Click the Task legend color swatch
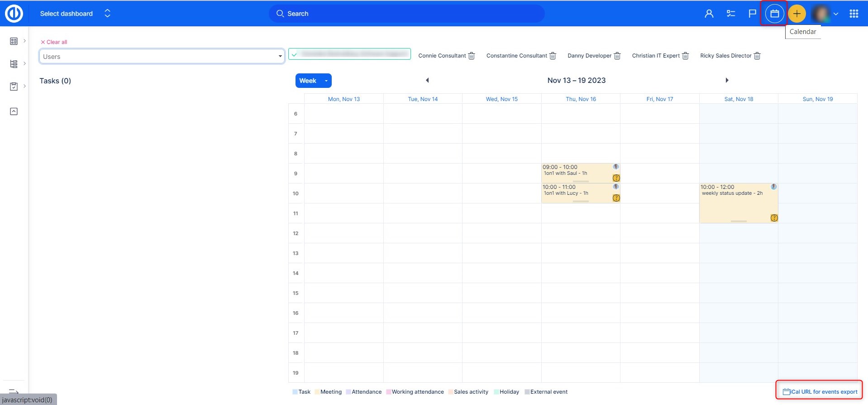 (x=295, y=392)
